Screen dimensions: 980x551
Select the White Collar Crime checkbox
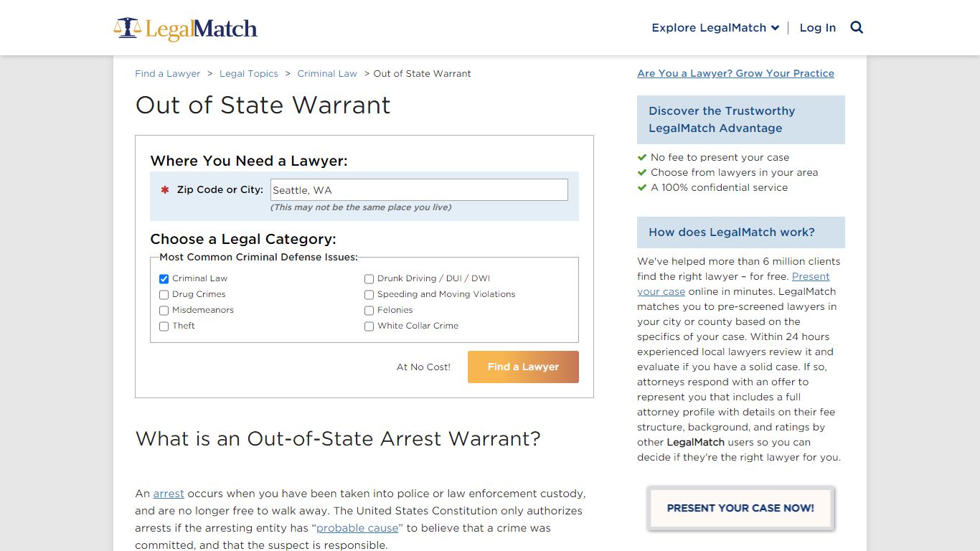[369, 326]
